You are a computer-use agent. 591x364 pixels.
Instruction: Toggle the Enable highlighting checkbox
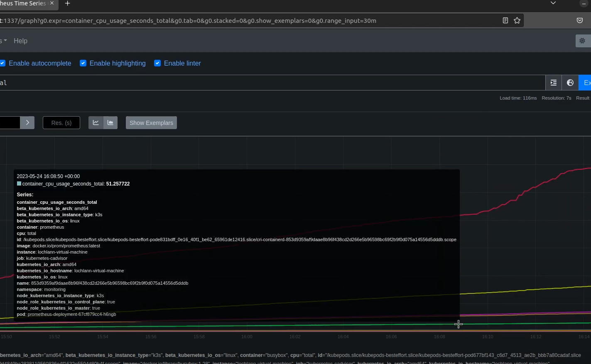coord(83,63)
